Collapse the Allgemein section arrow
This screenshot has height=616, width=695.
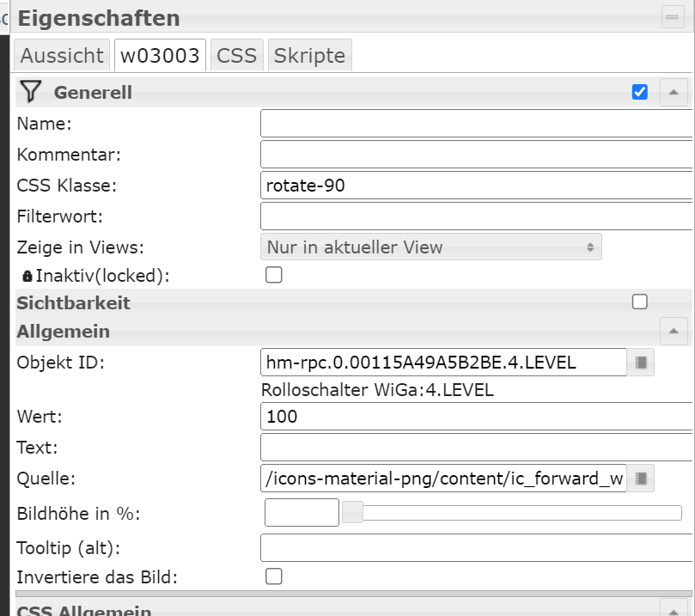[x=674, y=331]
